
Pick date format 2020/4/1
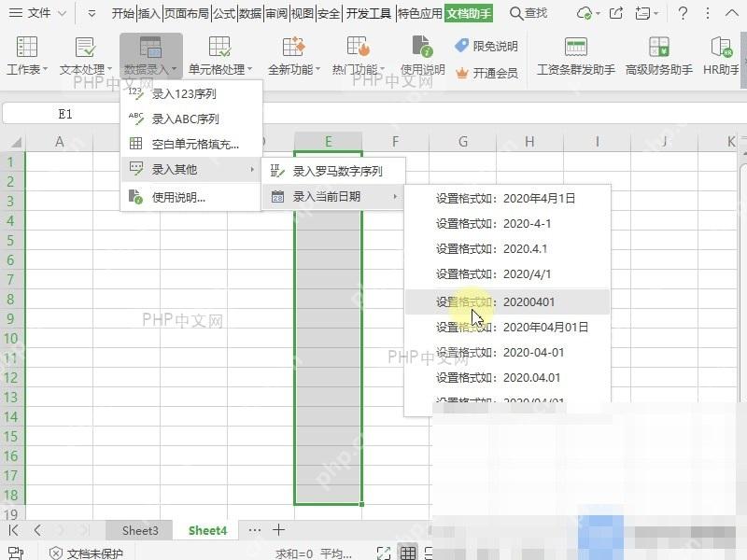pos(507,273)
